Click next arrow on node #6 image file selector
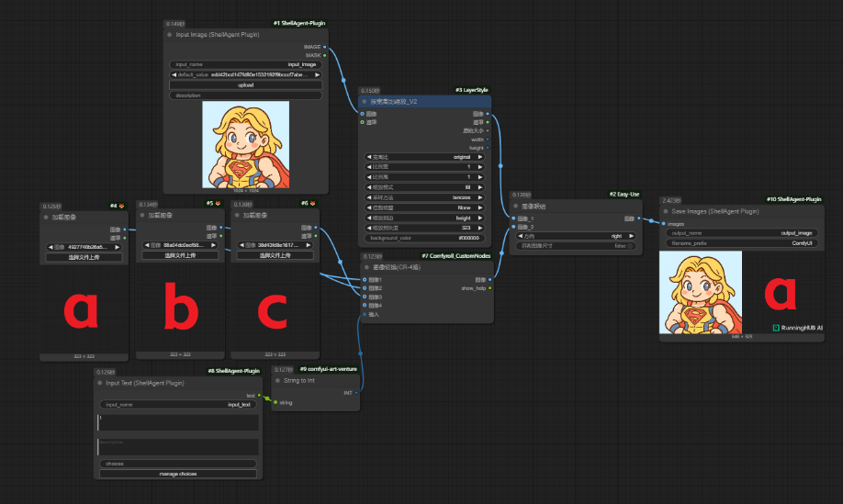This screenshot has height=504, width=843. coord(309,245)
